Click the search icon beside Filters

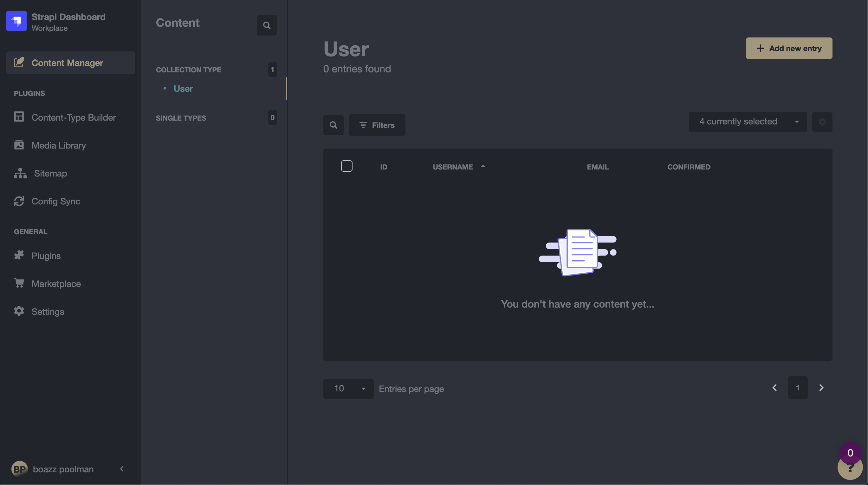pyautogui.click(x=333, y=125)
